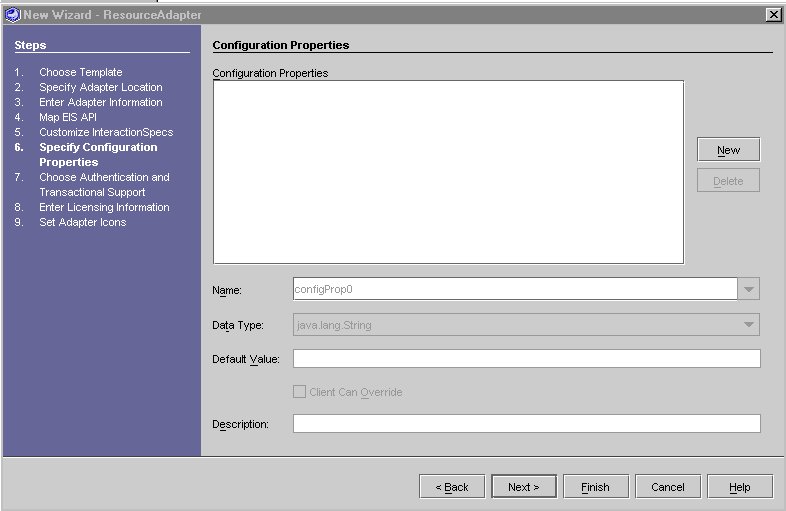
Task: Click the 'Steps' heading
Action: (x=30, y=45)
